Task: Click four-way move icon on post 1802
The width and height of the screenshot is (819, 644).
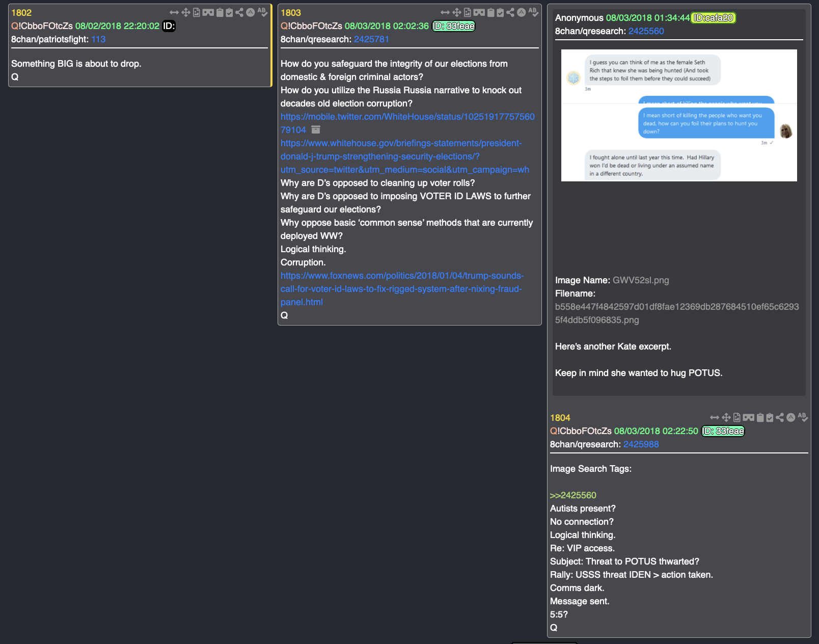Action: click(186, 12)
